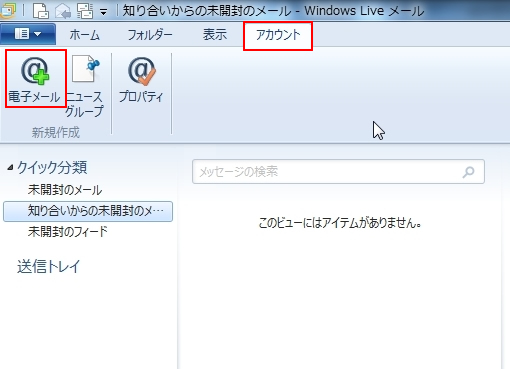The width and height of the screenshot is (510, 369).
Task: Click the magnifier search icon
Action: pos(468,172)
